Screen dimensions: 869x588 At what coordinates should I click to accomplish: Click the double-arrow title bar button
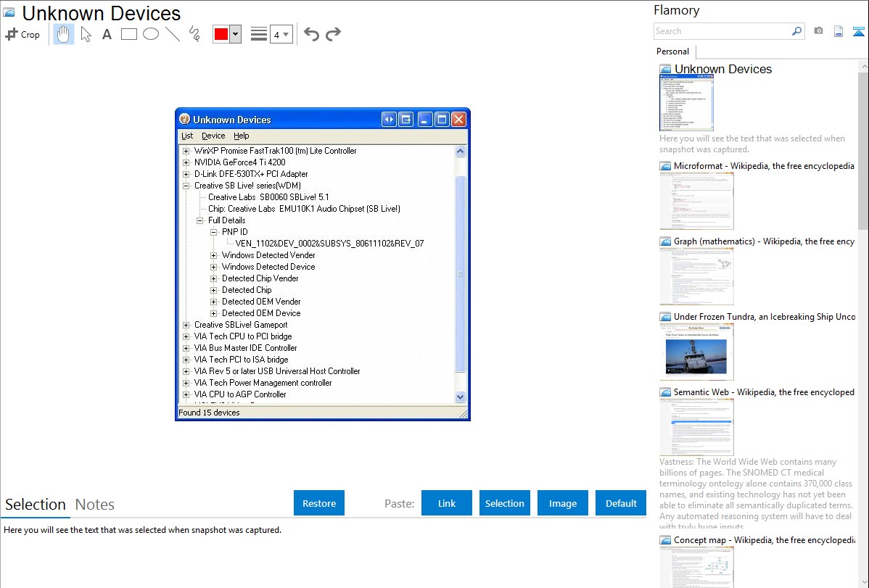[389, 119]
